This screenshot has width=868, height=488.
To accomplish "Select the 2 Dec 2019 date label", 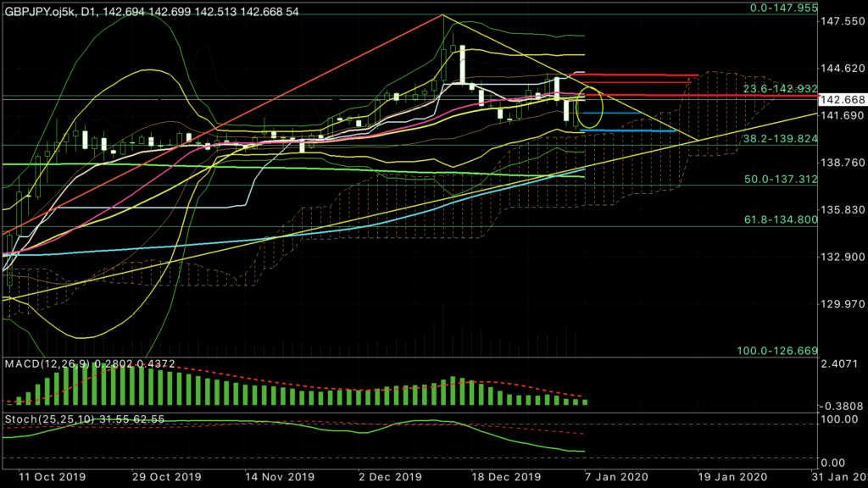I will pos(390,477).
